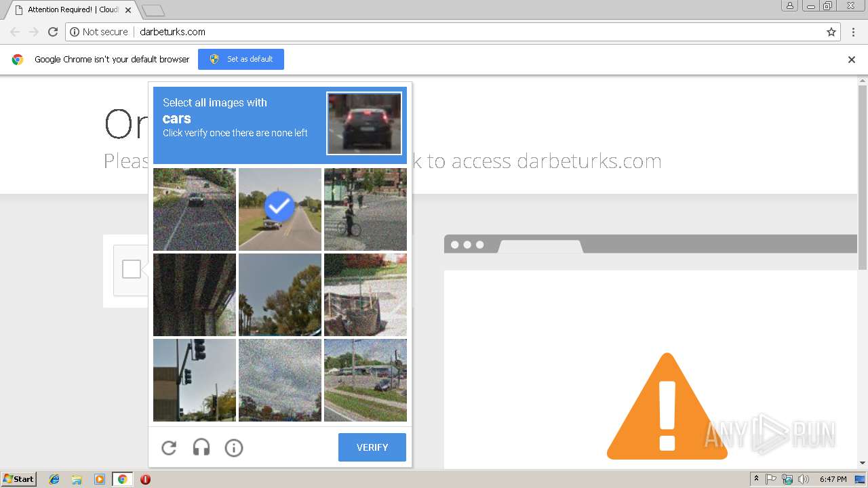Check the reCAPTCHA I'm-not-a-robot checkbox
The height and width of the screenshot is (488, 868).
click(132, 269)
